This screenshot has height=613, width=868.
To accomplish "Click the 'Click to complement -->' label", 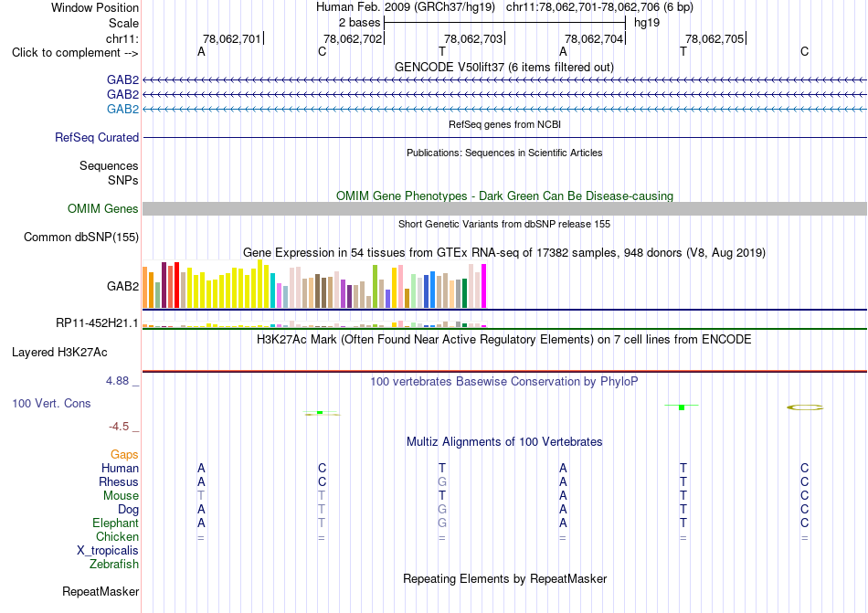I will (x=75, y=53).
